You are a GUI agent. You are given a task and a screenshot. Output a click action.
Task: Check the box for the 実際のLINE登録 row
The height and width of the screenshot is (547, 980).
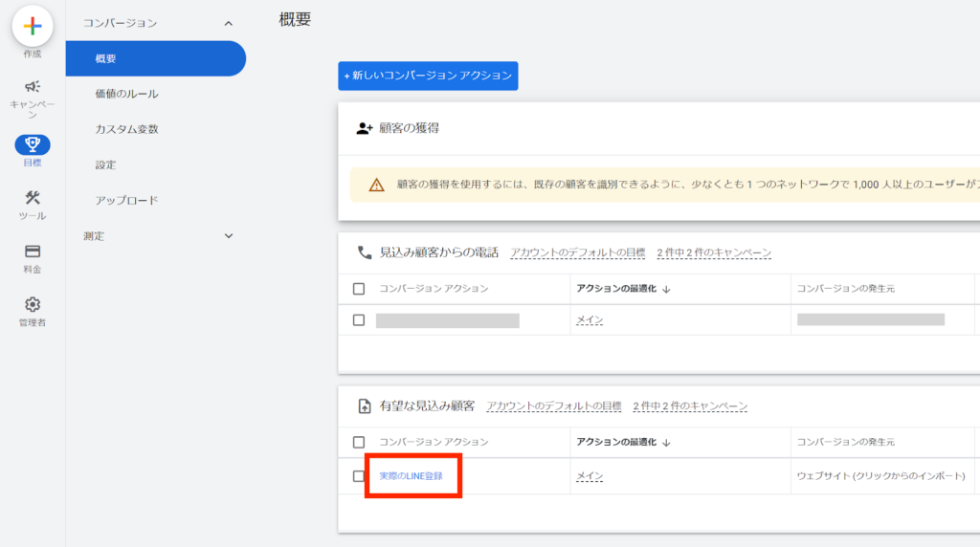(x=359, y=476)
